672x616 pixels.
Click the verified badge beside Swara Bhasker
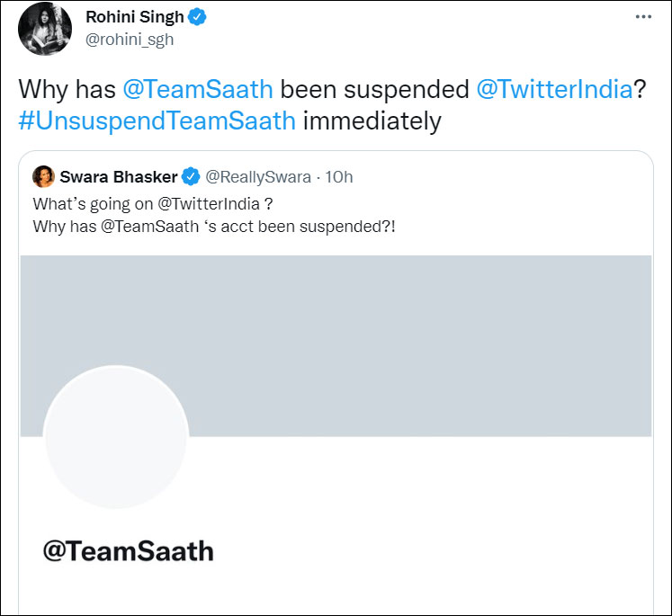(191, 176)
